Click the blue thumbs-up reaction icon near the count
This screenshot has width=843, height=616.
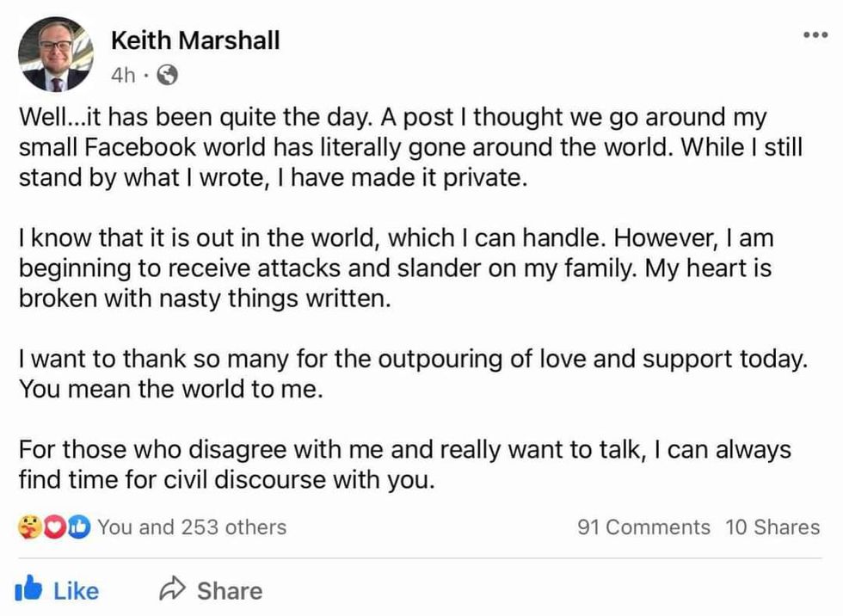78,527
